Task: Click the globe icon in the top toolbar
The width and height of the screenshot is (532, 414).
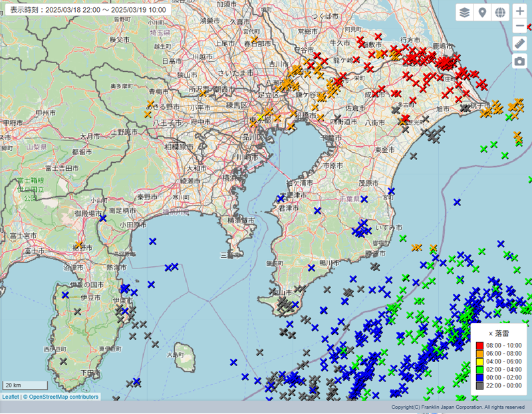Action: [x=500, y=12]
